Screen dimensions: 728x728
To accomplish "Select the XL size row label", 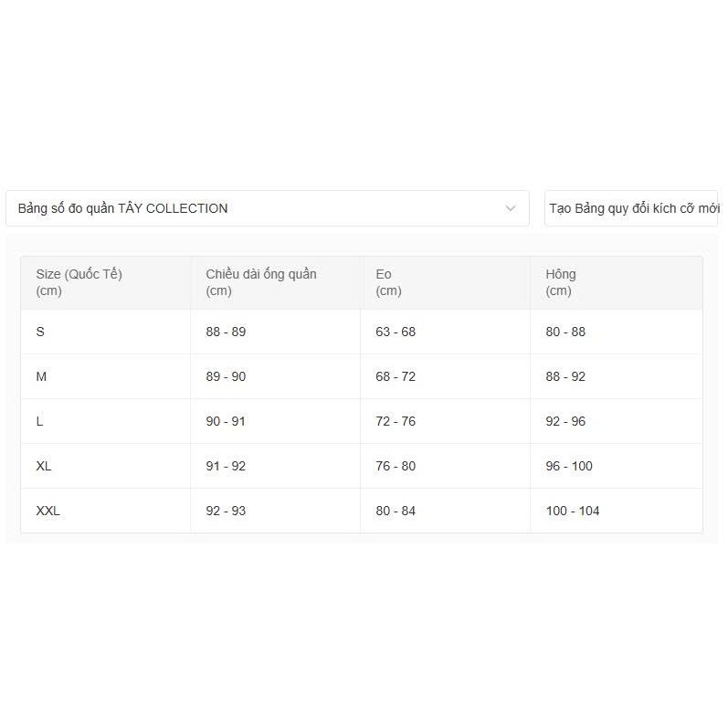I will click(x=44, y=466).
